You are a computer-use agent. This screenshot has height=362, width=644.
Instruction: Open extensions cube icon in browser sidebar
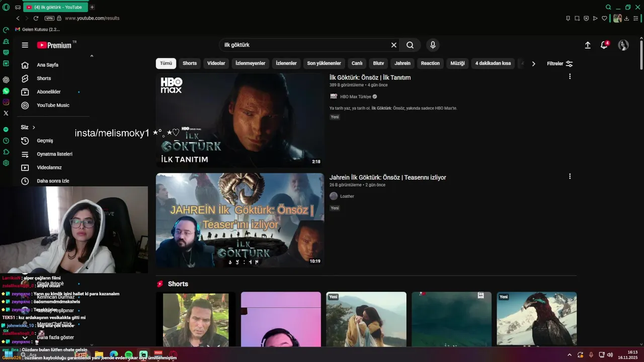point(6,152)
